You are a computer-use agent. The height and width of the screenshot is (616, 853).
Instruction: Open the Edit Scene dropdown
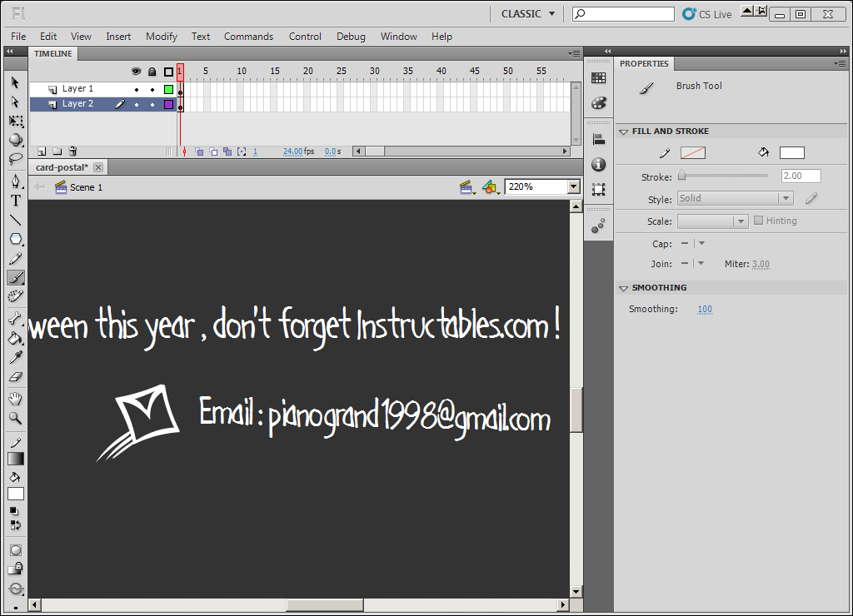466,187
